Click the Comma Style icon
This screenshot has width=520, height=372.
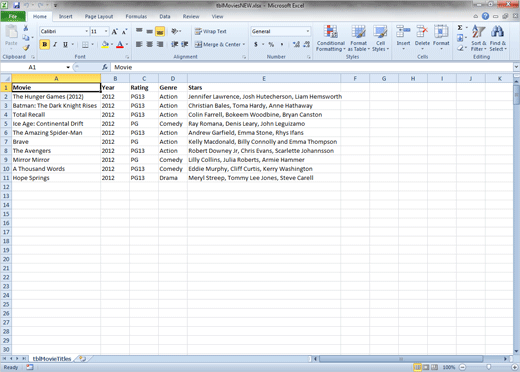pos(282,44)
